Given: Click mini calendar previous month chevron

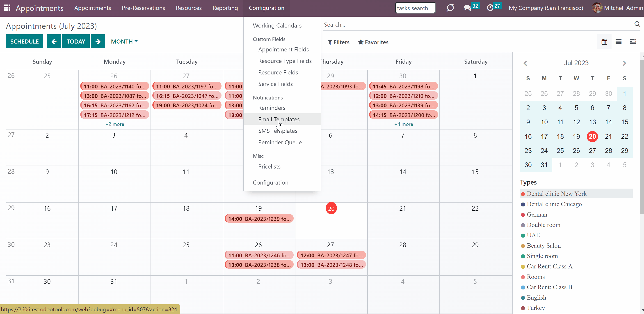Looking at the screenshot, I should tap(525, 63).
